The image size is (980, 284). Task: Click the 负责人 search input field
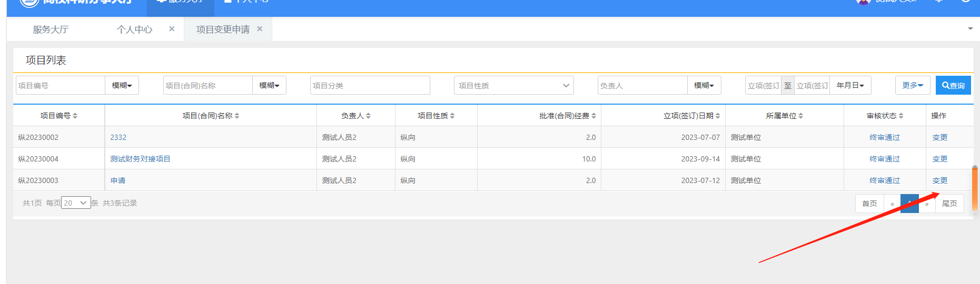pyautogui.click(x=642, y=85)
